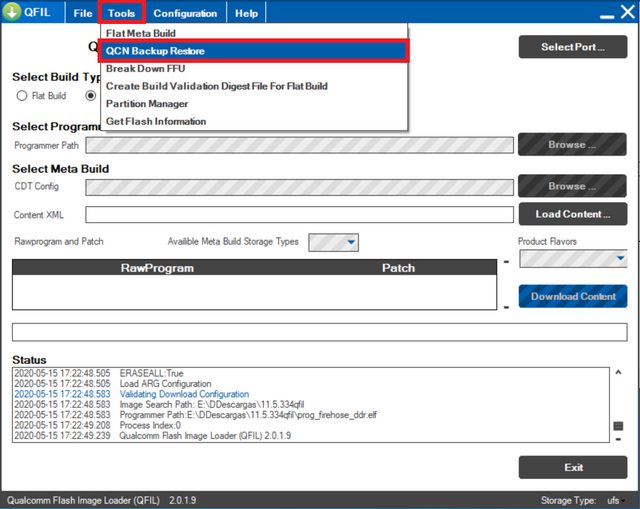
Task: Open the File menu
Action: coord(82,13)
